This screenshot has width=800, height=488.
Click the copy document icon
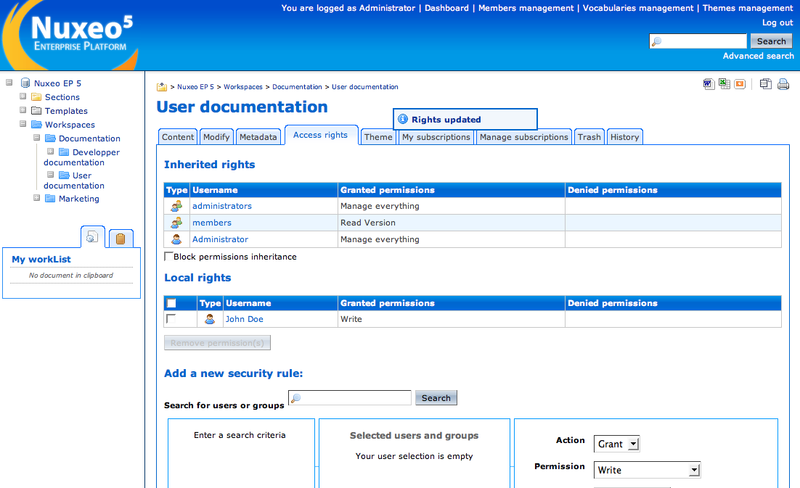click(x=765, y=84)
